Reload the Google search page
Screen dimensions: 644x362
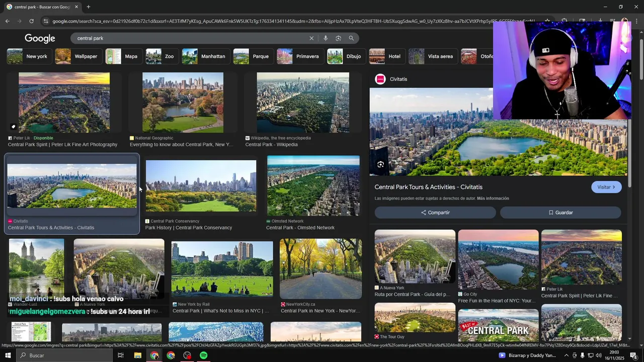coord(31,21)
